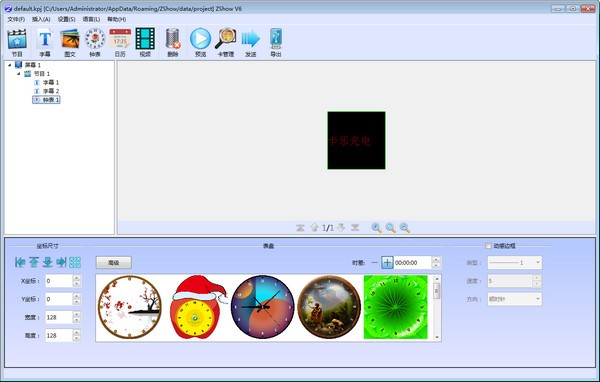This screenshot has height=382, width=600.
Task: Align the item to right edge
Action: (61, 262)
